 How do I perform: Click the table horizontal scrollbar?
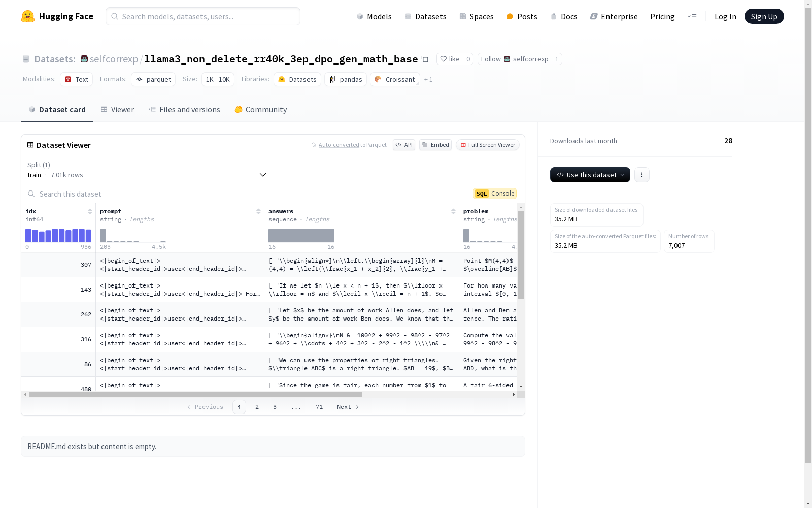point(195,394)
